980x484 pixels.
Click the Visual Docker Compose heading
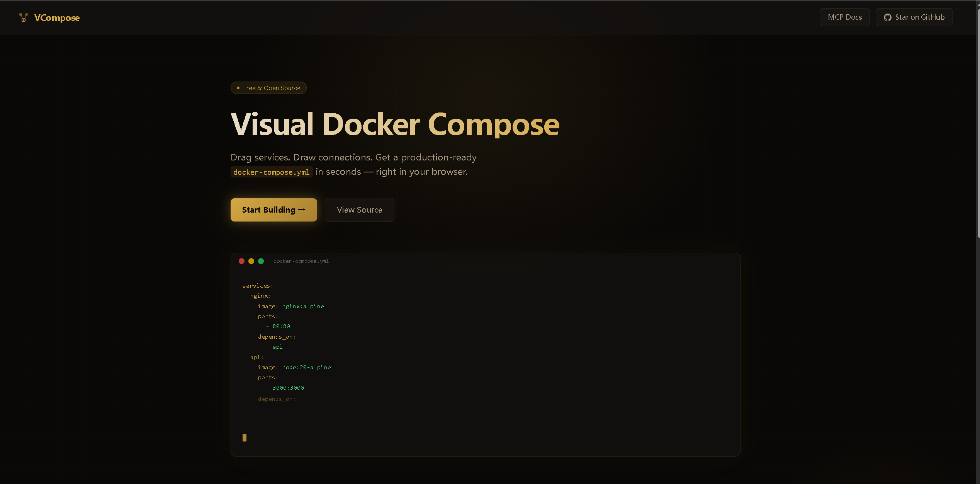pos(395,124)
